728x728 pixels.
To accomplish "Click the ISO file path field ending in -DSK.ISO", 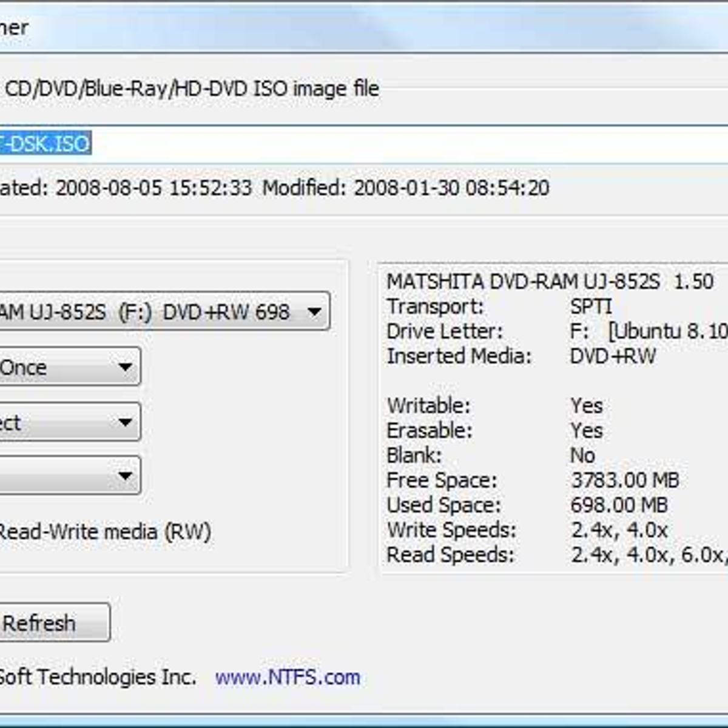I will coord(364,144).
